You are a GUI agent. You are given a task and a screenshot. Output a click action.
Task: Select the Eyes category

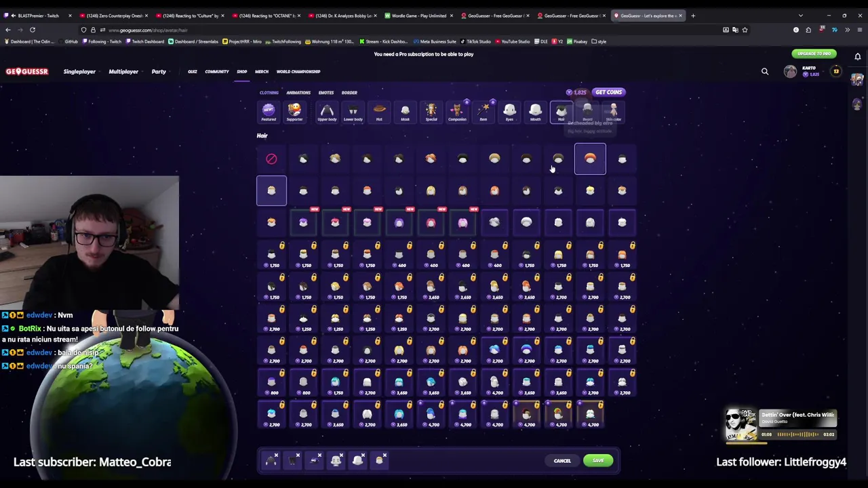[509, 113]
